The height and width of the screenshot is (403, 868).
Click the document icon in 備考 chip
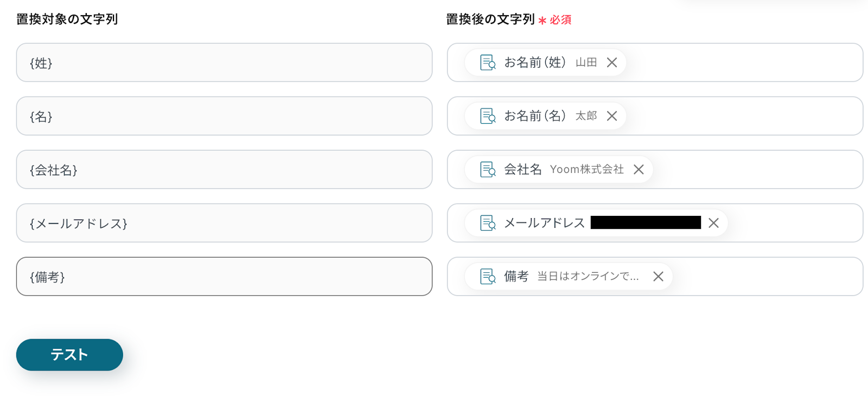[488, 276]
